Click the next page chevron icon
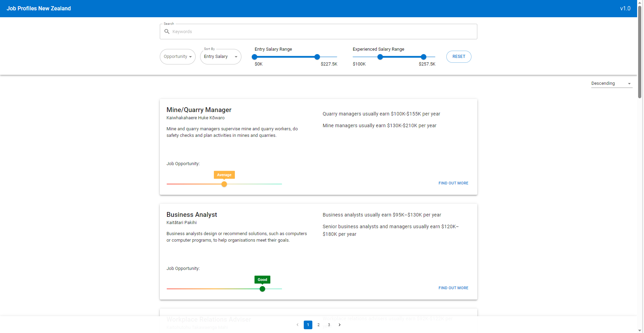 coord(340,325)
